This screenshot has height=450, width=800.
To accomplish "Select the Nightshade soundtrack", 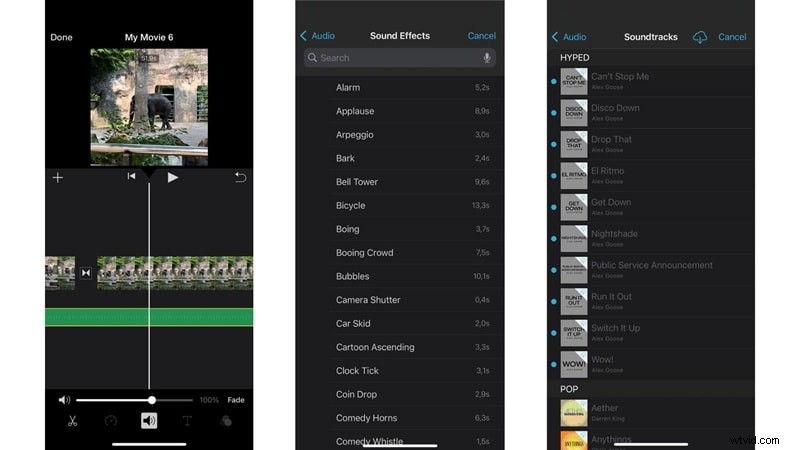I will tap(651, 239).
